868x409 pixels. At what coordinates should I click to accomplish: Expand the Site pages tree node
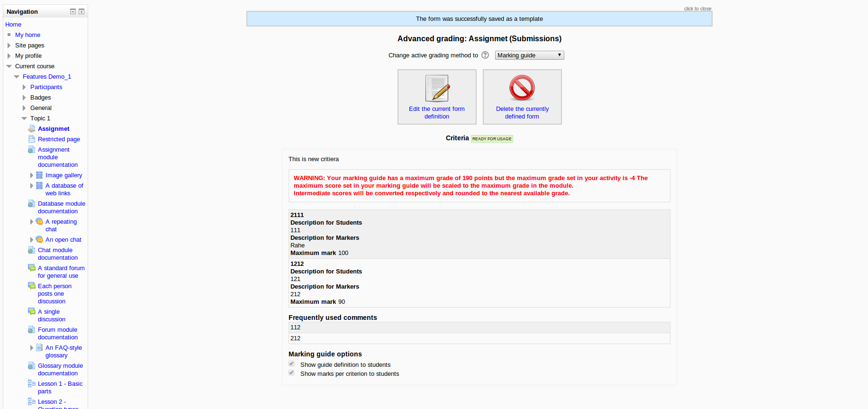pos(9,45)
